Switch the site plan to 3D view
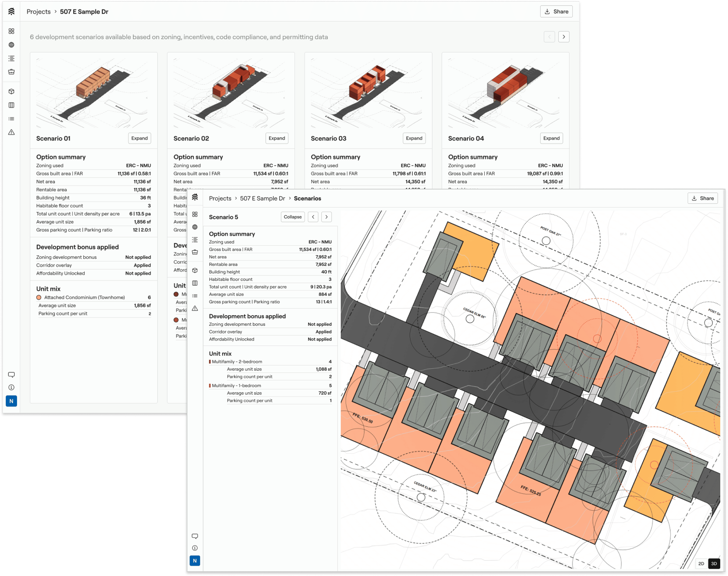 pos(714,564)
